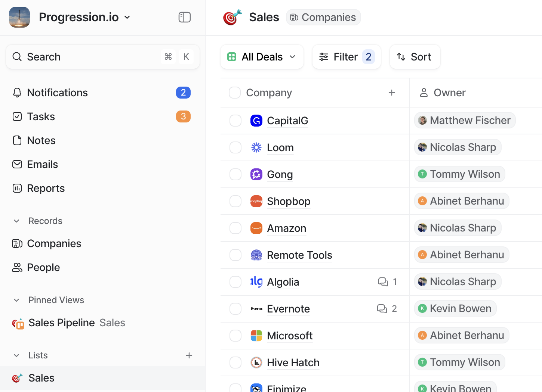Viewport: 542px width, 392px height.
Task: Add new company with plus icon
Action: (392, 93)
